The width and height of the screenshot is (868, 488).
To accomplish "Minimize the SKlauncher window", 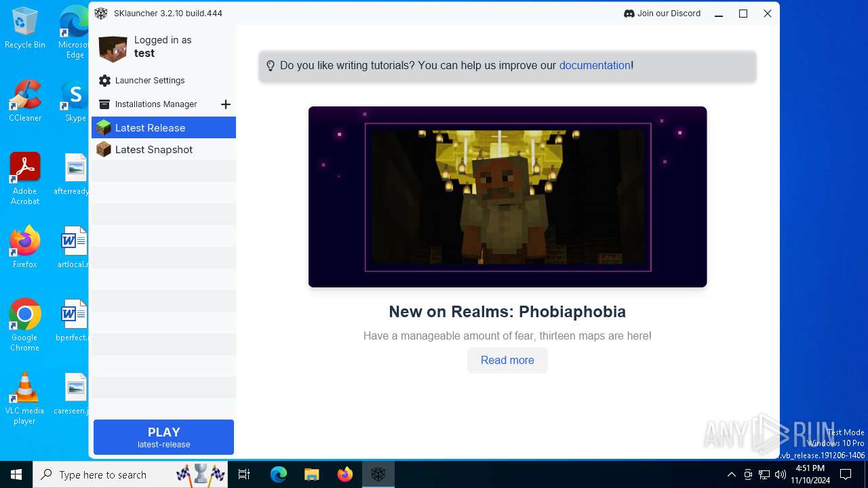I will [719, 14].
